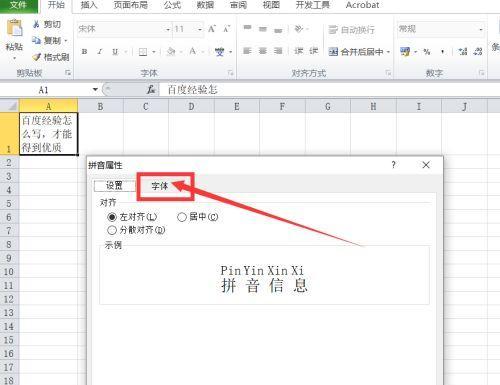Screen dimensions: 500x385
Task: Click the Wrap Text icon
Action: click(x=333, y=30)
